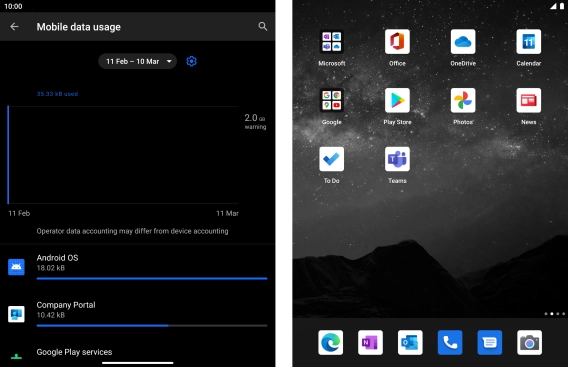Launch the Play Store
Viewport: 568px width, 367px height.
[x=397, y=100]
